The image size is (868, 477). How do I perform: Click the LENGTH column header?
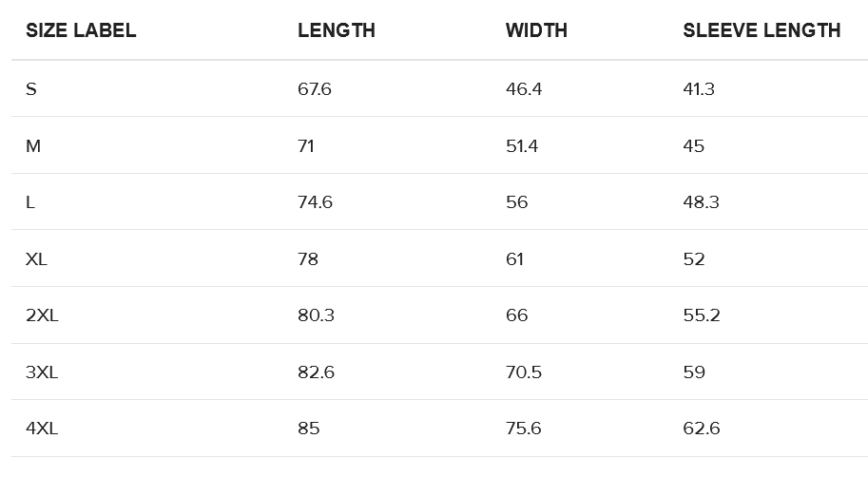coord(337,30)
